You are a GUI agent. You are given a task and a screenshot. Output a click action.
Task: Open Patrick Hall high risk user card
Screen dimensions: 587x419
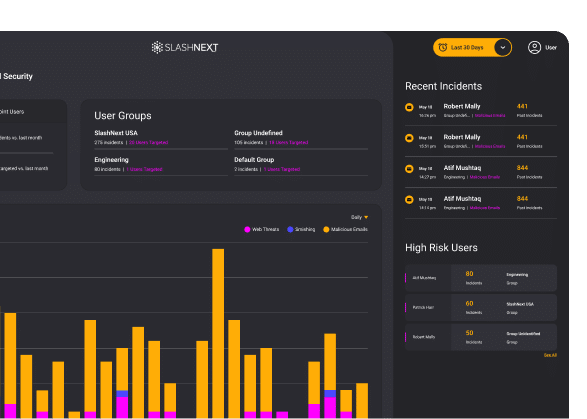pos(481,307)
